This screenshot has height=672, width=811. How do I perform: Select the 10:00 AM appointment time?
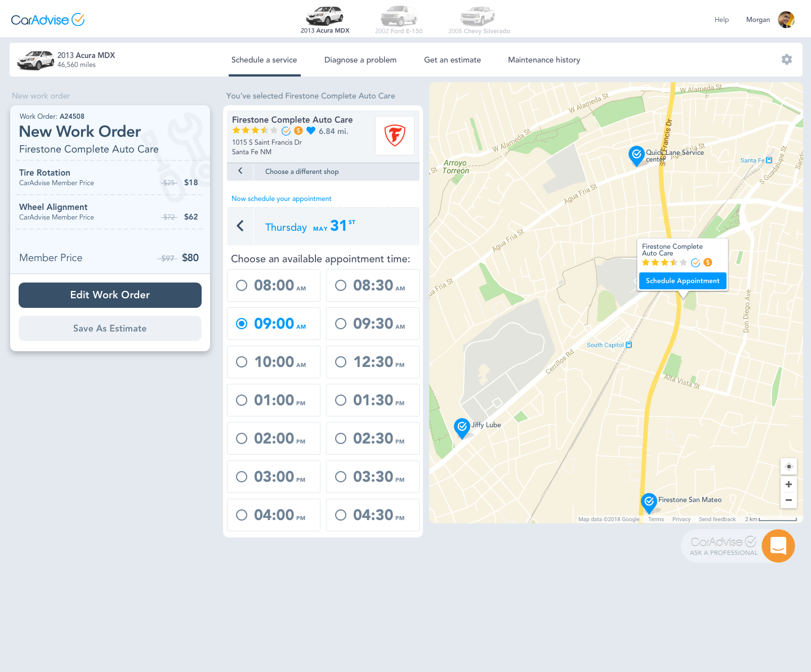pyautogui.click(x=274, y=362)
